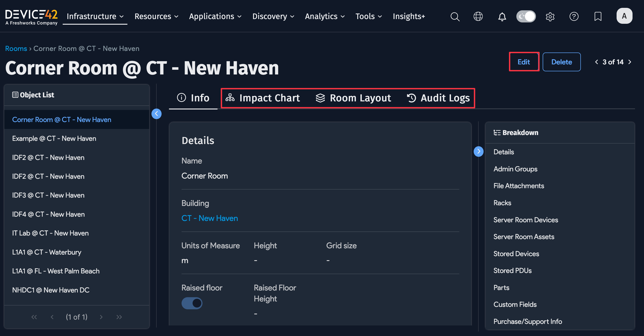Collapse the Breakdown panel arrow

pyautogui.click(x=478, y=151)
